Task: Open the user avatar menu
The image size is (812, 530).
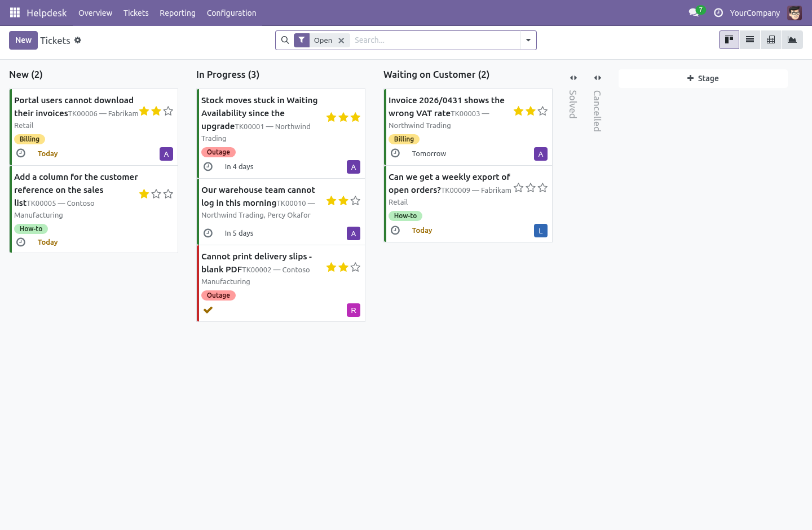Action: point(795,12)
